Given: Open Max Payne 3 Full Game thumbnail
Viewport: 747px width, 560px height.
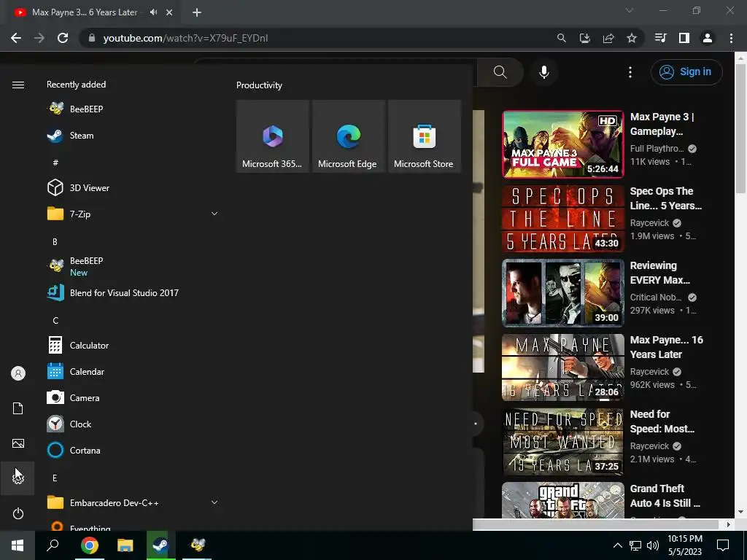Looking at the screenshot, I should (x=563, y=144).
